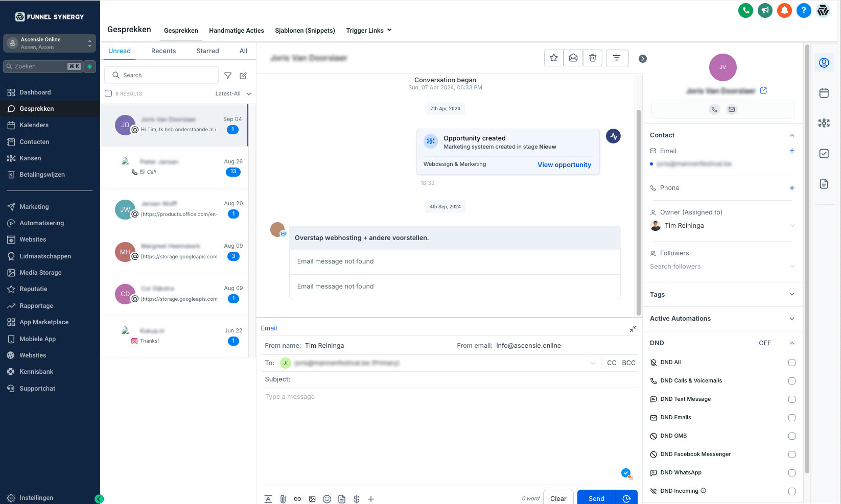This screenshot has width=841, height=504.
Task: Toggle DND Emails checkbox
Action: point(791,418)
